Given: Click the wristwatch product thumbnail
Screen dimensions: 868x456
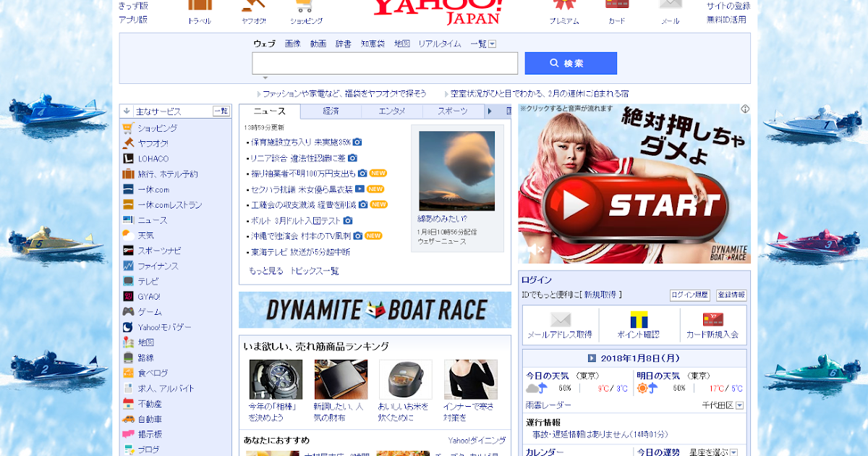Looking at the screenshot, I should [276, 379].
